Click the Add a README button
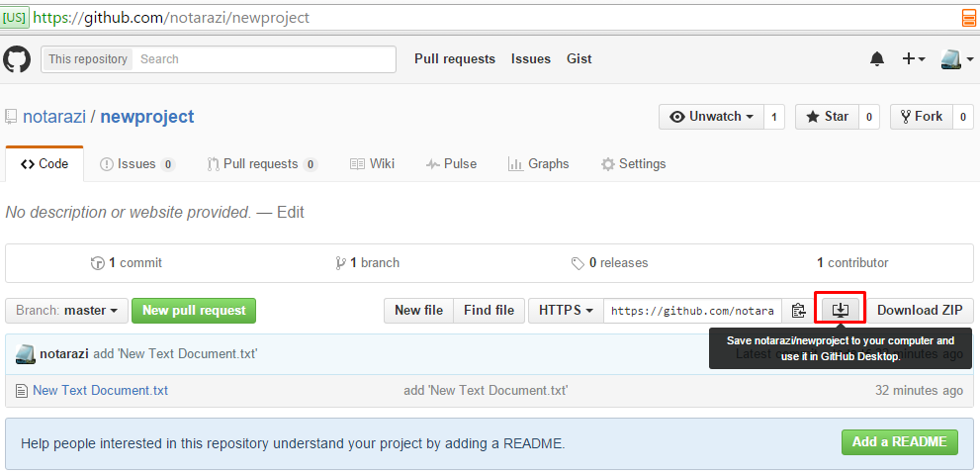 tap(899, 442)
